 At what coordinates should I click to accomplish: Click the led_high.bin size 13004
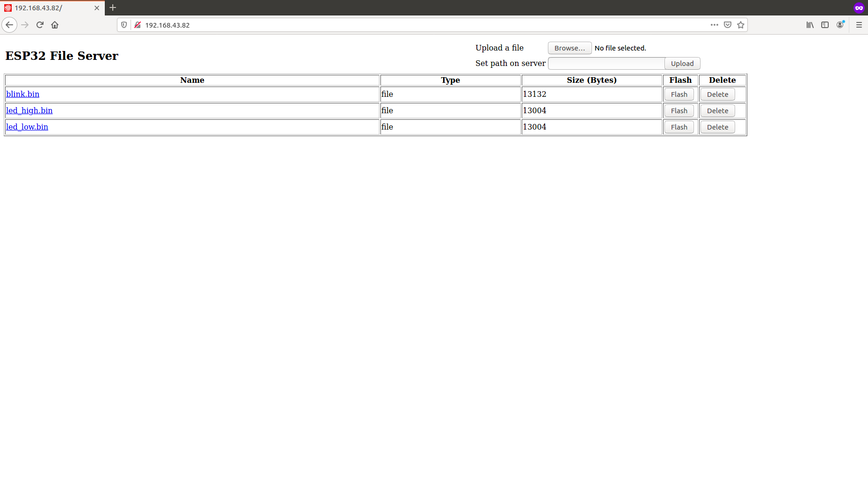pos(534,110)
